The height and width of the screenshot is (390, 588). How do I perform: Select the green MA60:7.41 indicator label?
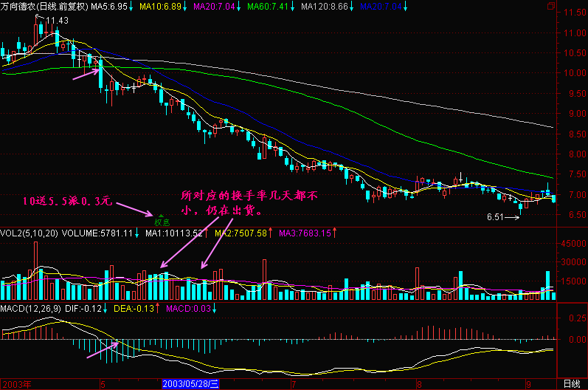coord(266,6)
